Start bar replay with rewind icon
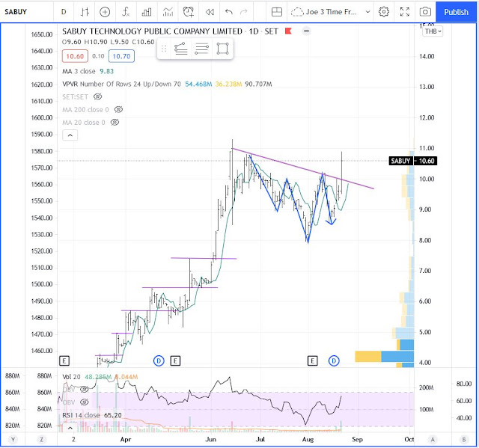The image size is (479, 448). [x=210, y=12]
